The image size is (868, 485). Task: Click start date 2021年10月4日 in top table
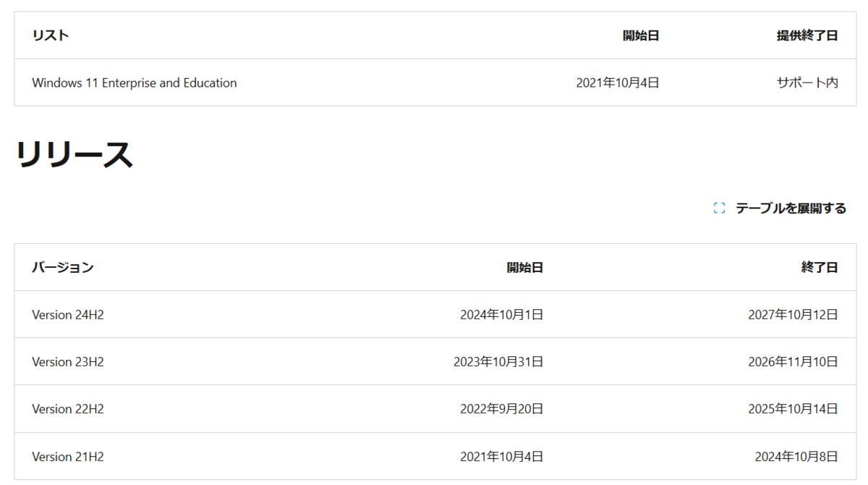click(x=618, y=83)
